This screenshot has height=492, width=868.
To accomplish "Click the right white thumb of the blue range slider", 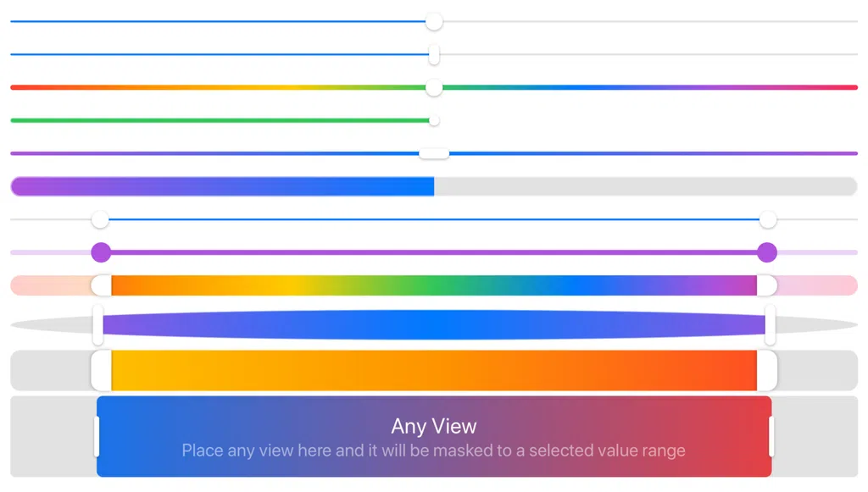I will [x=768, y=219].
